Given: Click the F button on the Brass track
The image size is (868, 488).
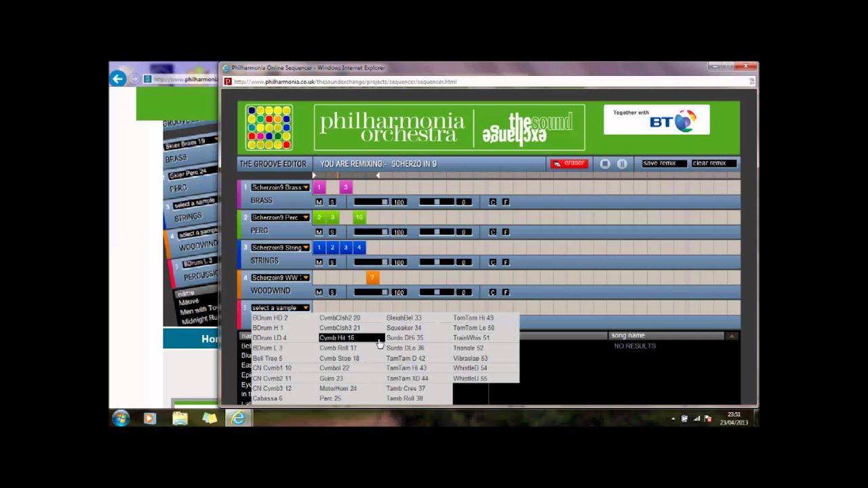Looking at the screenshot, I should coord(506,202).
